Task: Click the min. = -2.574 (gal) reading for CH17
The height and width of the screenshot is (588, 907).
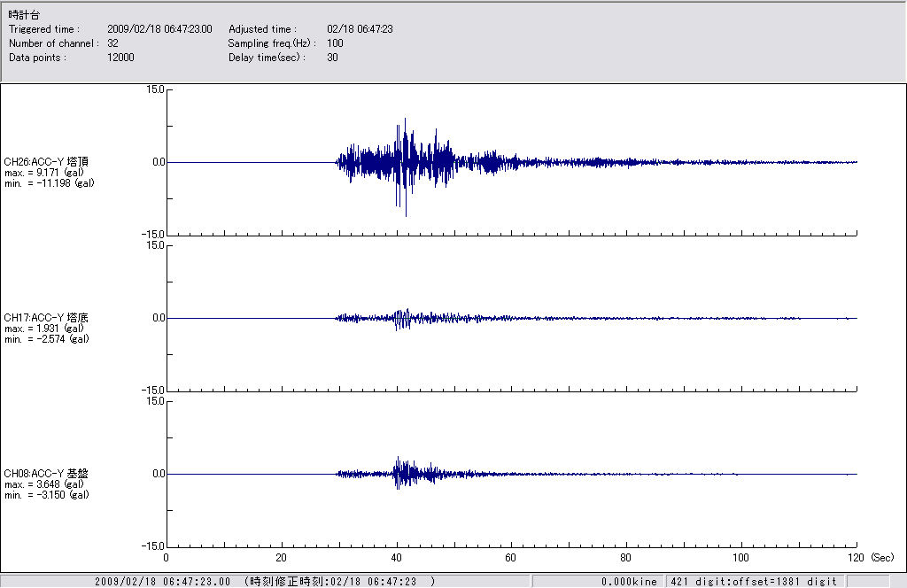Action: click(x=47, y=339)
